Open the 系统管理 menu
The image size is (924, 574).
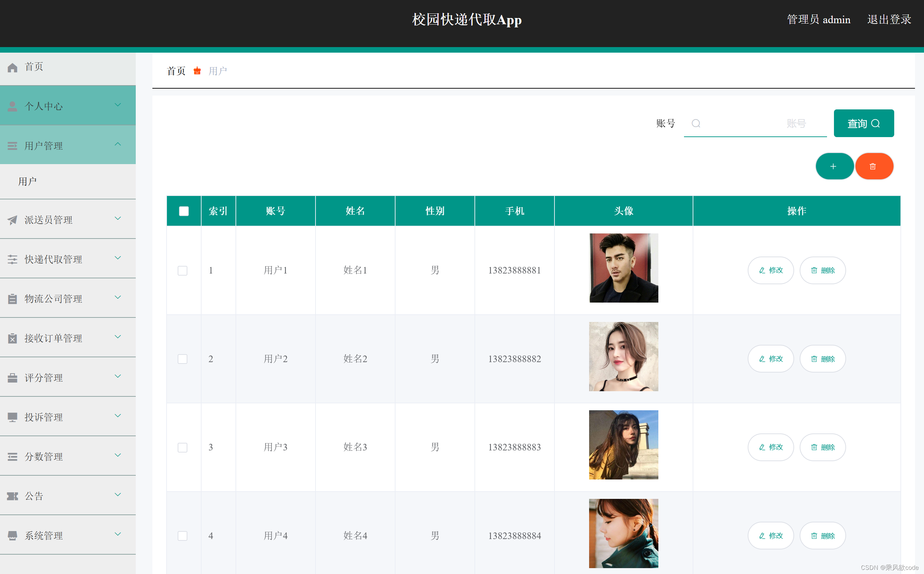tap(44, 535)
